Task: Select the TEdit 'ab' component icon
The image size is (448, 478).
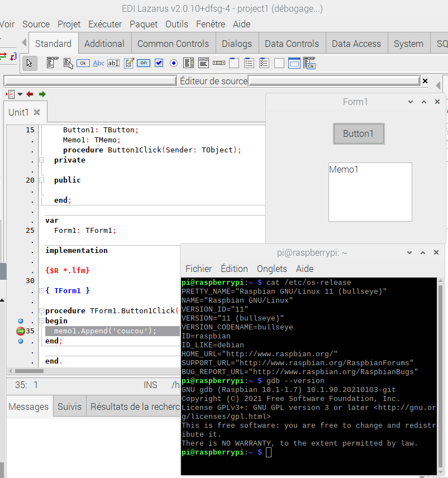Action: coord(113,63)
